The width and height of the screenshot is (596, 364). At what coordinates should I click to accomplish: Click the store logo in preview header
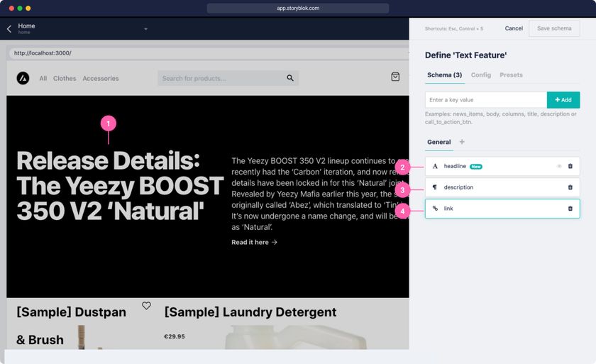[23, 78]
